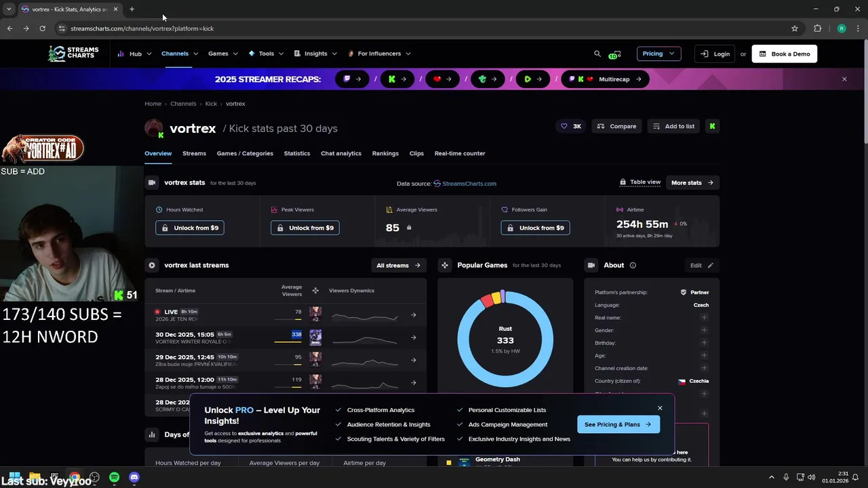Click See Pricing & Plans button

click(x=618, y=424)
